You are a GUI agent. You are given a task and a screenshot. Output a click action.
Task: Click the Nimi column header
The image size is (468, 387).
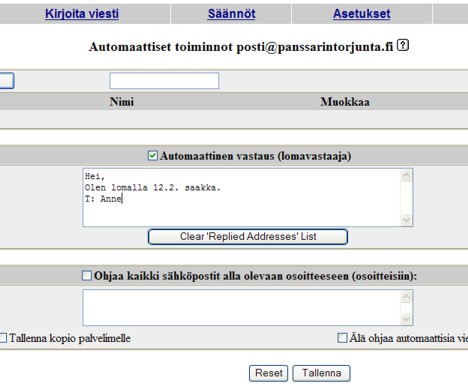(122, 102)
